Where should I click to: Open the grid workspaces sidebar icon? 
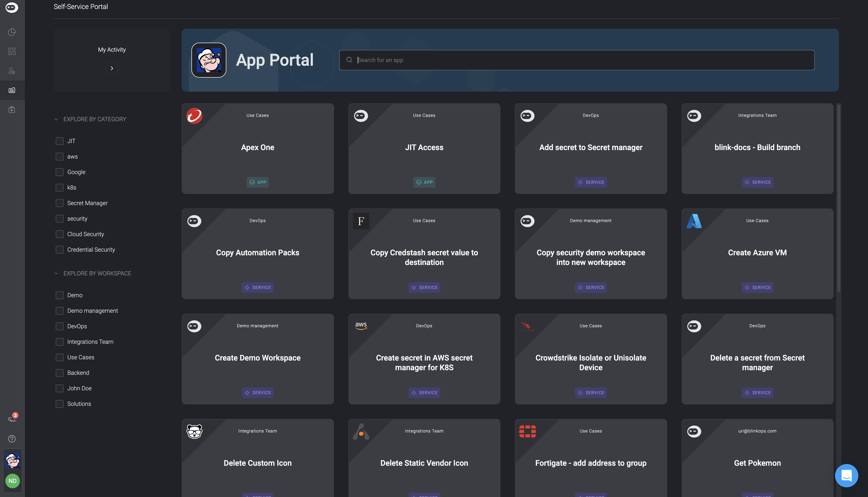point(12,52)
